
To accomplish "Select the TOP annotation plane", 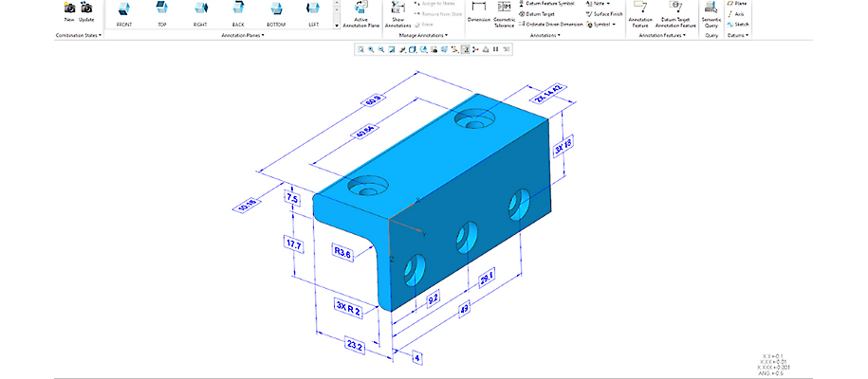I will tap(161, 11).
